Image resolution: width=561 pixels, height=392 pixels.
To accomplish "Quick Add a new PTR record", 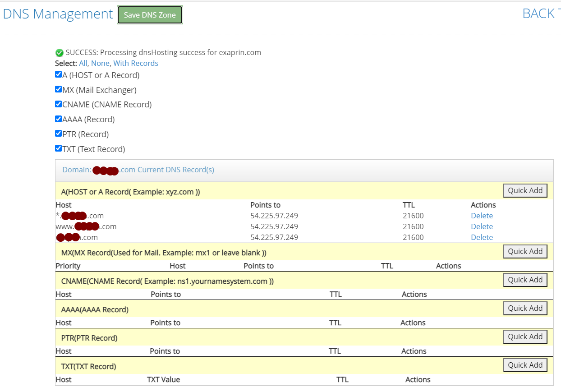I will coord(525,337).
